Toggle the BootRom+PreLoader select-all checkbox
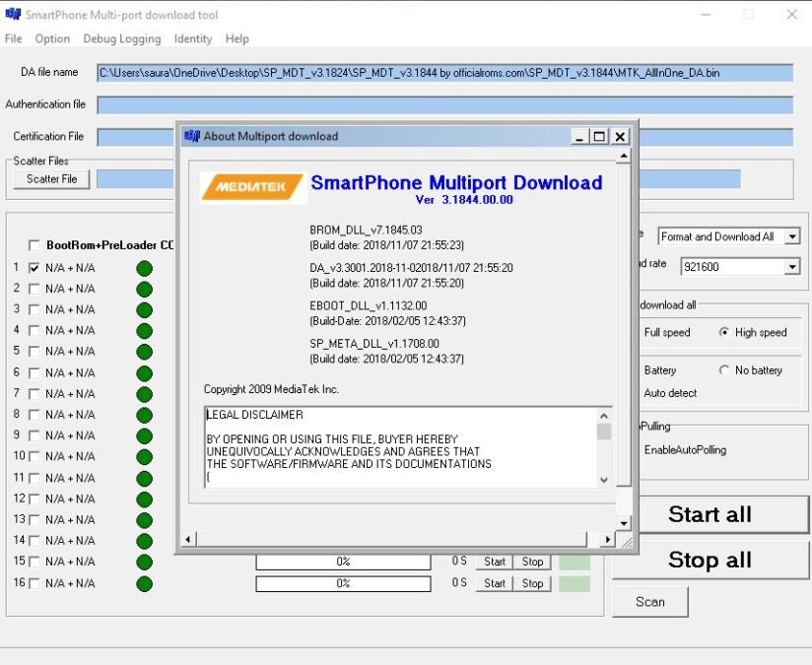This screenshot has width=812, height=665. pos(34,245)
